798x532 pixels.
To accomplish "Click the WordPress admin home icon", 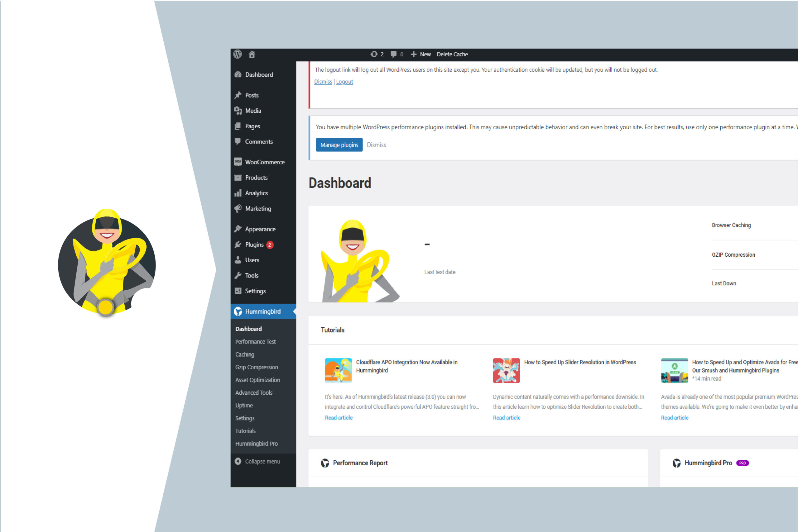I will 251,54.
